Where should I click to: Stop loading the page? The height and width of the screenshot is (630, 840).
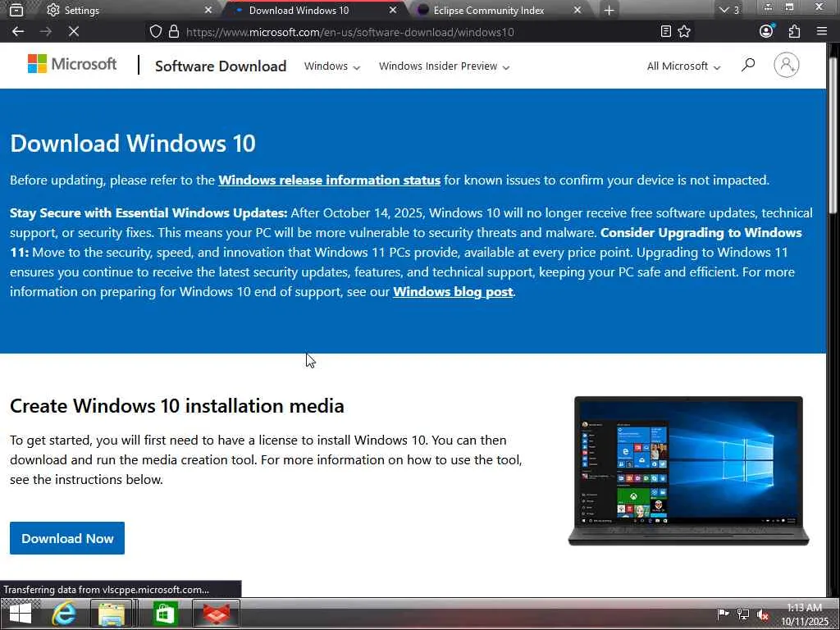pyautogui.click(x=74, y=32)
